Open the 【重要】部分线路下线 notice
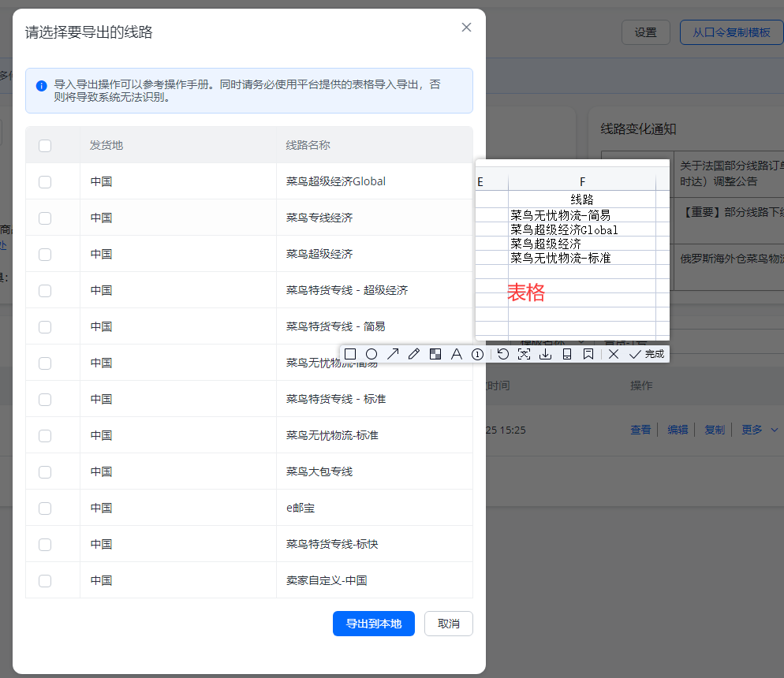Screen dimensions: 784x678 731,212
